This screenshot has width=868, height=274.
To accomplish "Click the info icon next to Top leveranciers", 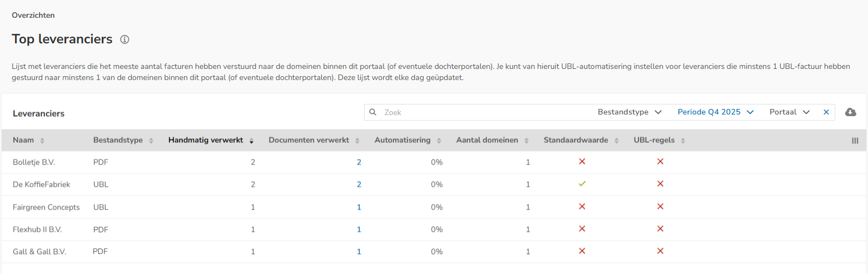I will coord(125,39).
